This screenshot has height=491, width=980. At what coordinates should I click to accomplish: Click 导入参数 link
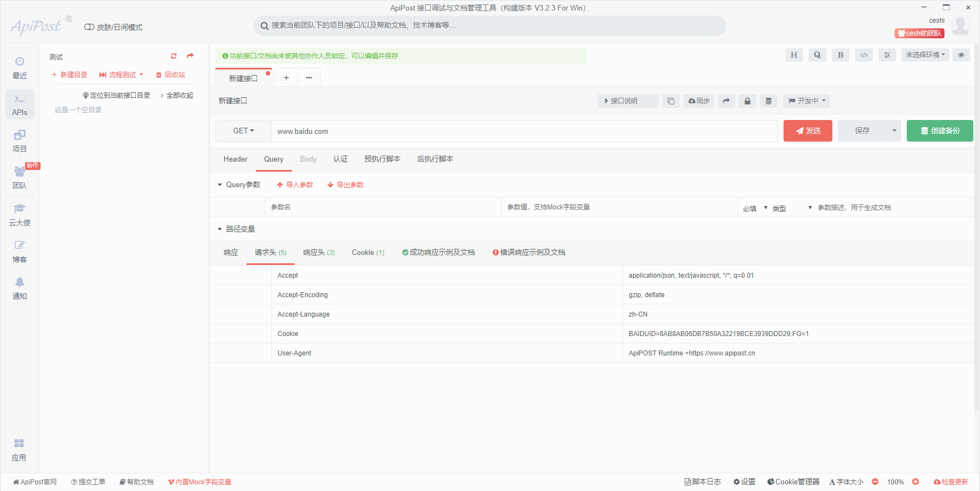click(x=295, y=185)
